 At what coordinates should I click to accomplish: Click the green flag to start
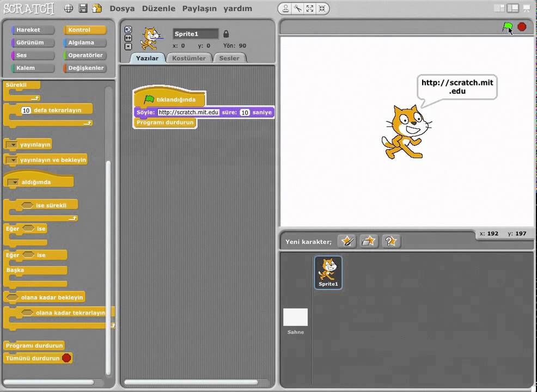tap(507, 27)
